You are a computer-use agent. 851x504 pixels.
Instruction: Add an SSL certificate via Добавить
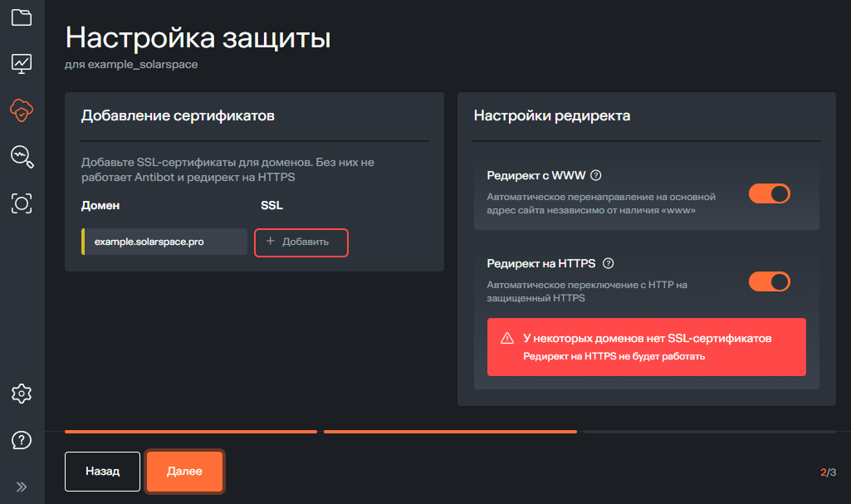[x=301, y=242]
